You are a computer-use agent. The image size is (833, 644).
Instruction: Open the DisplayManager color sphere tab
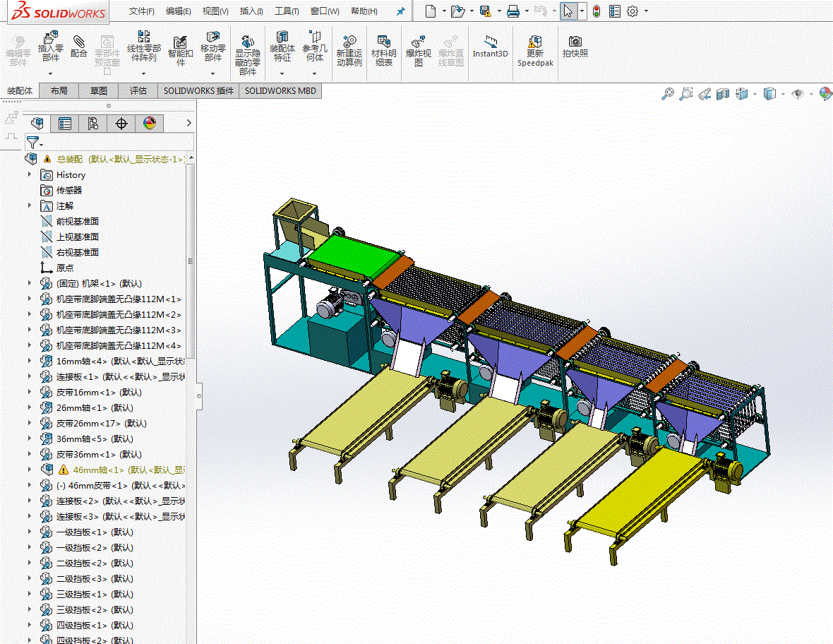[150, 124]
